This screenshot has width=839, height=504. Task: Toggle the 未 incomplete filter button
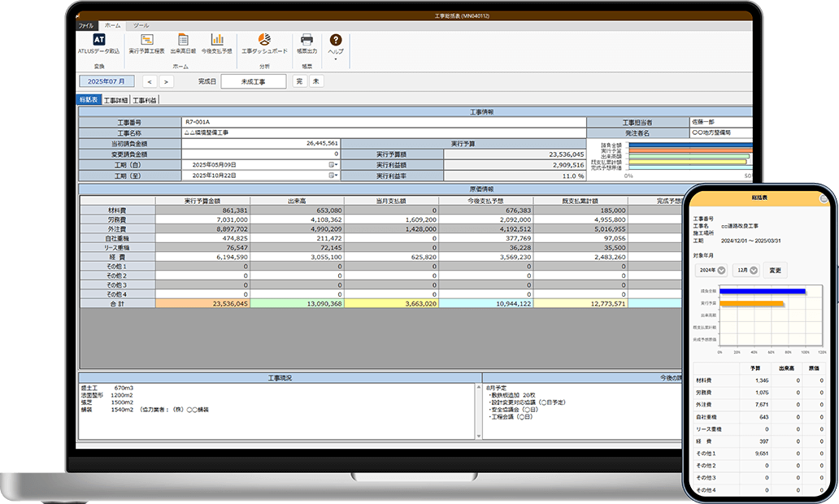[x=315, y=81]
